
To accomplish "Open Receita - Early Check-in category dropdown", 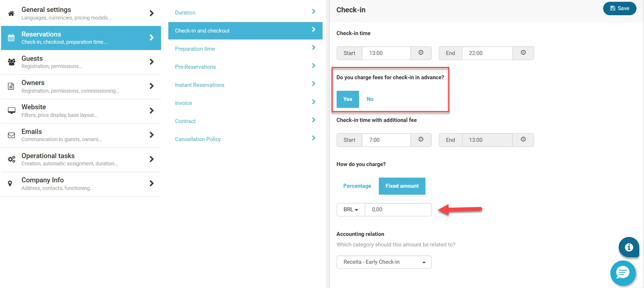I will 384,262.
